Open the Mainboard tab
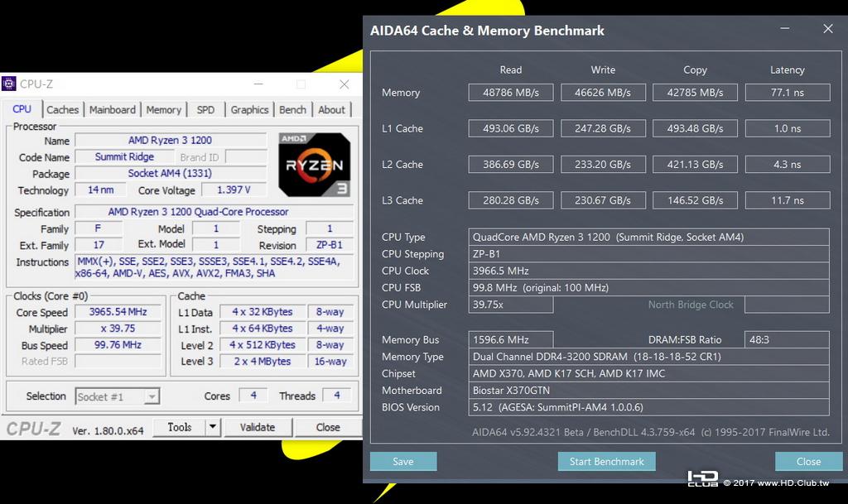This screenshot has height=504, width=848. click(113, 110)
